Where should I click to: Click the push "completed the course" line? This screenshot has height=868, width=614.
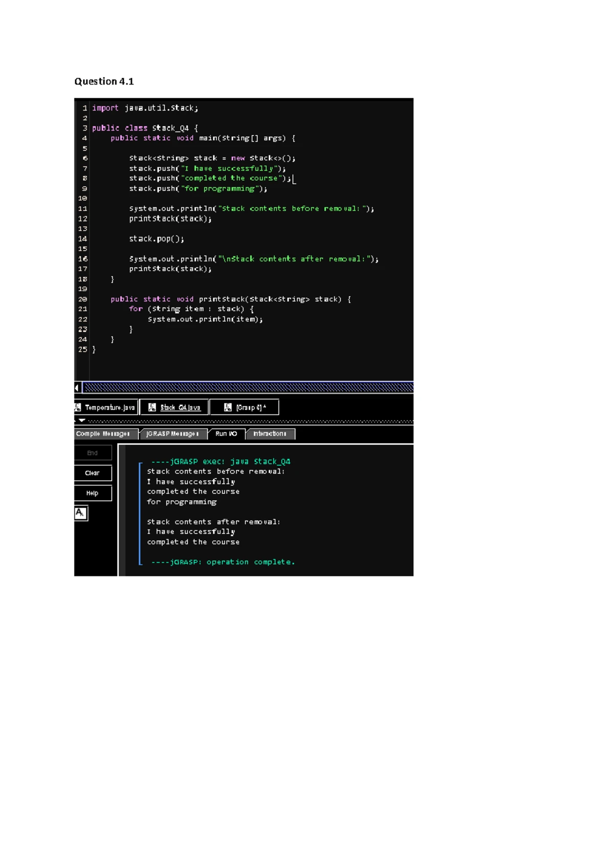click(210, 178)
